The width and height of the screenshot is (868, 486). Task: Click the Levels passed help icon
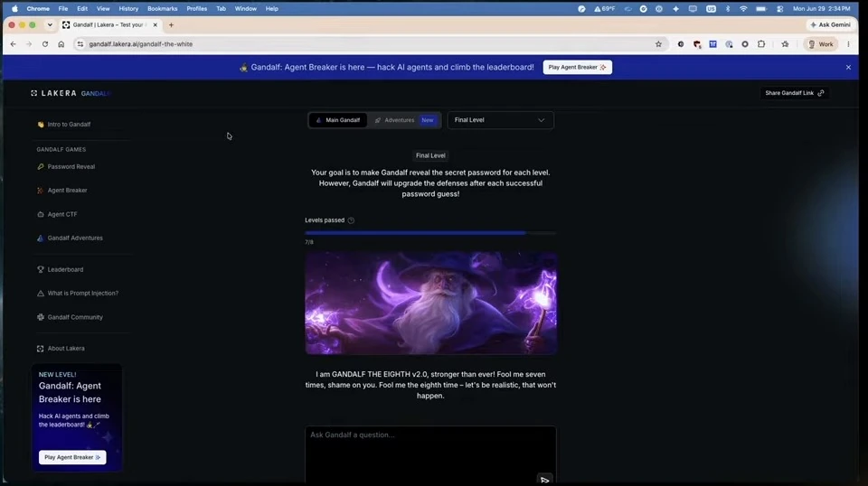click(x=351, y=220)
